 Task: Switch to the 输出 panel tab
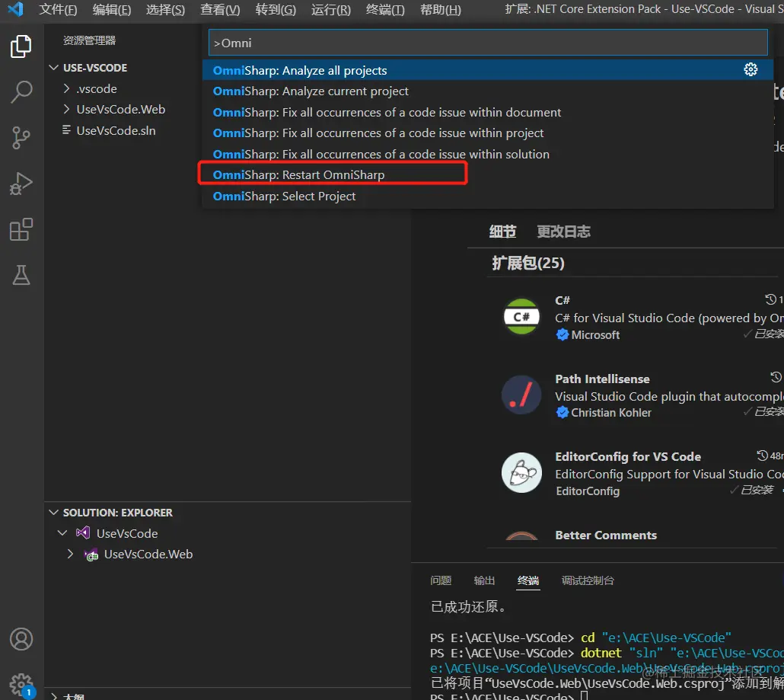tap(484, 580)
